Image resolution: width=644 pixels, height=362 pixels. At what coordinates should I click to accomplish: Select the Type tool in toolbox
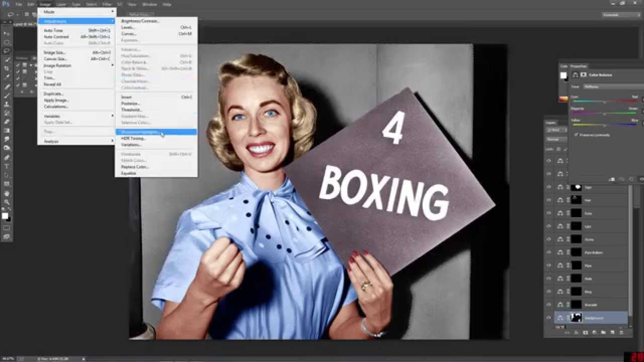coord(7,166)
